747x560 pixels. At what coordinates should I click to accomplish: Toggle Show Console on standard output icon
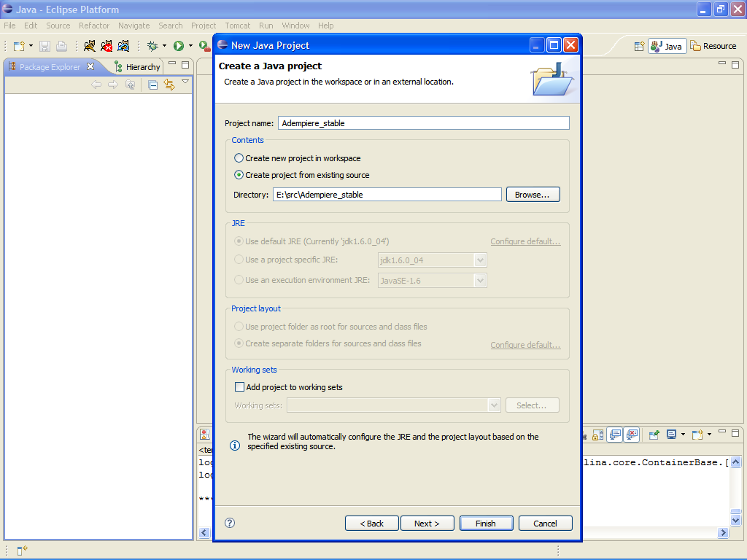click(615, 435)
